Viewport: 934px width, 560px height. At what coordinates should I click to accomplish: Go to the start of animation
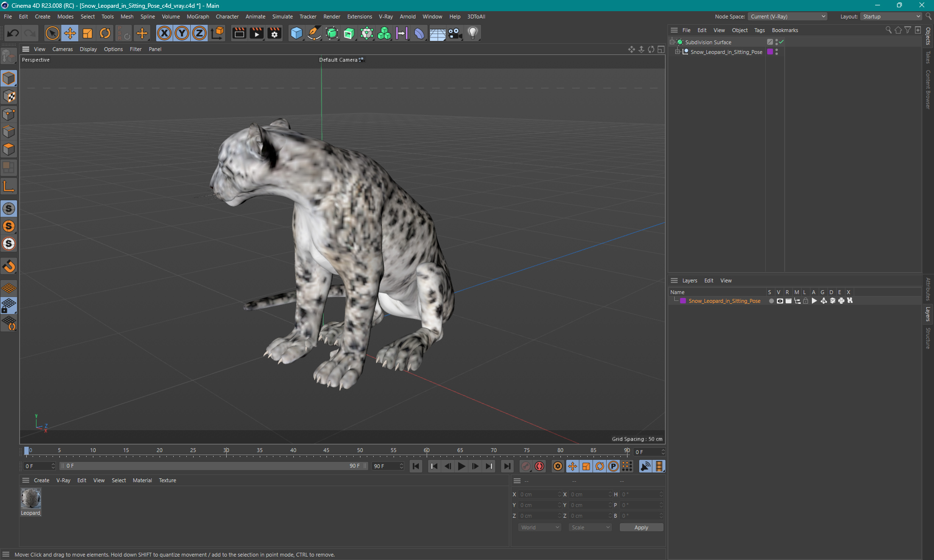[416, 466]
